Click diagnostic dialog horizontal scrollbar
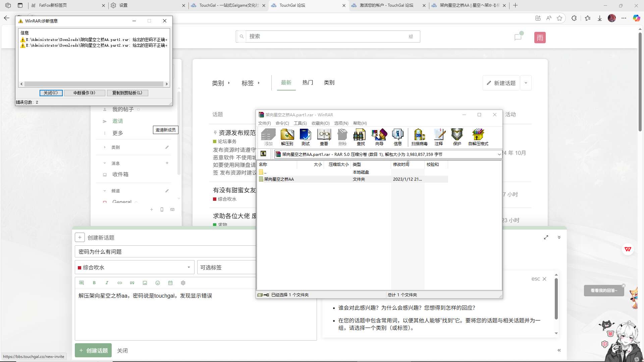 click(x=94, y=84)
